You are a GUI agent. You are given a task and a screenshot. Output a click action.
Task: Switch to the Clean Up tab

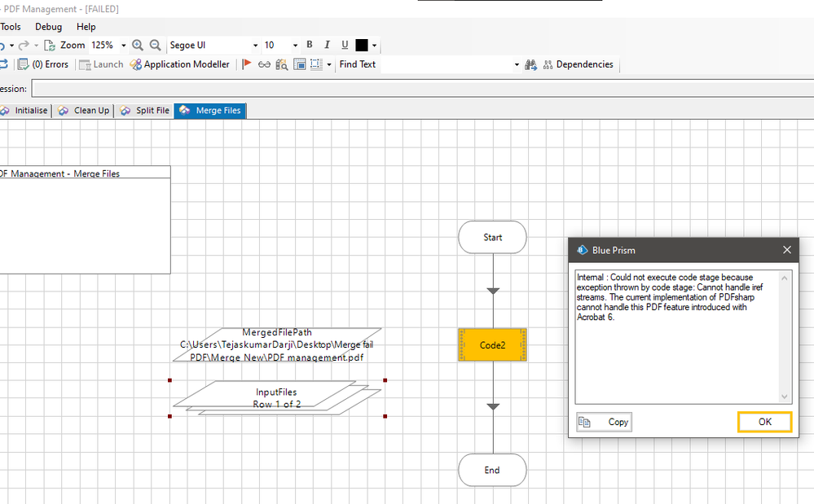click(x=84, y=111)
